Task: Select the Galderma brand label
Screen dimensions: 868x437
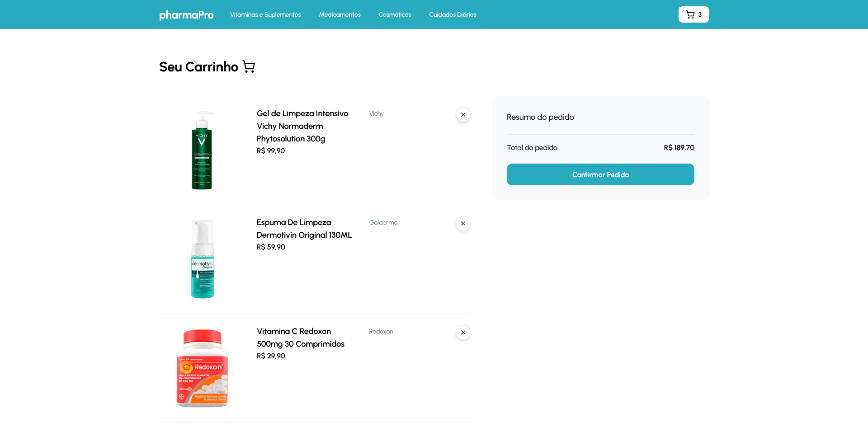Action: [x=383, y=222]
